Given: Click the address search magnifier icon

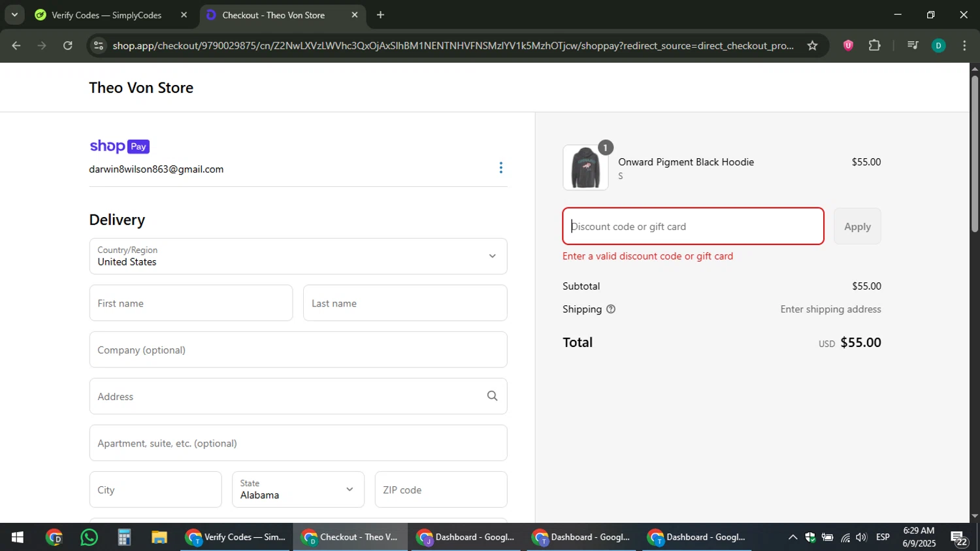Looking at the screenshot, I should pos(492,396).
